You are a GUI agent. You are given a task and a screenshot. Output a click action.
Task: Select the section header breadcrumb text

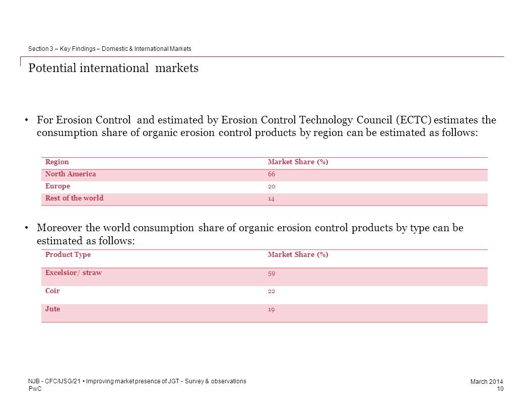[x=110, y=49]
